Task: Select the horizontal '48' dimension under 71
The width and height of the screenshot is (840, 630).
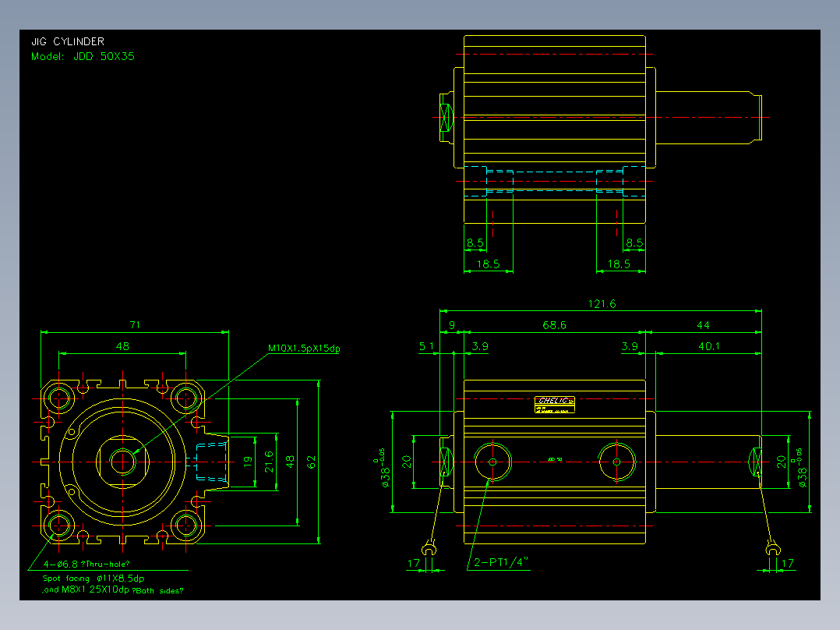Action: pos(122,346)
